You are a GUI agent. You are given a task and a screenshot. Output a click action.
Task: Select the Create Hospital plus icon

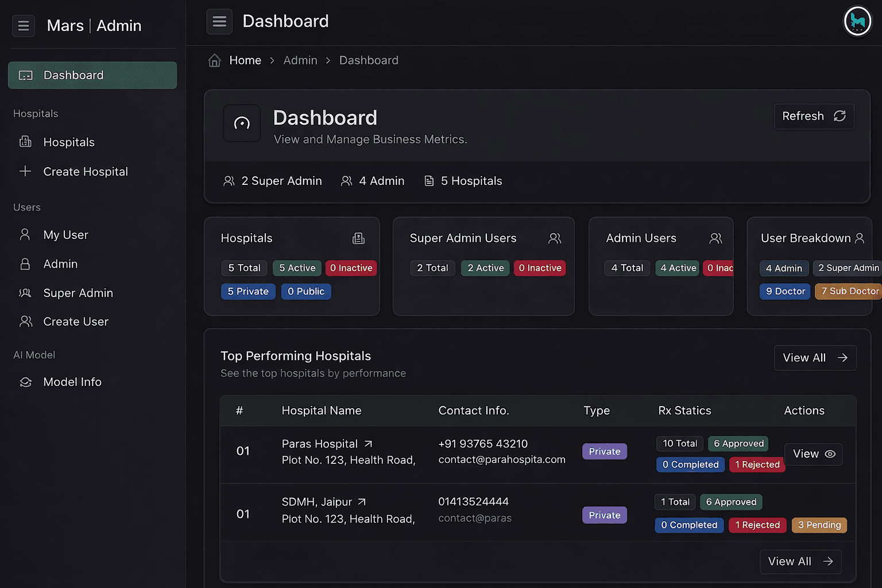pyautogui.click(x=25, y=171)
